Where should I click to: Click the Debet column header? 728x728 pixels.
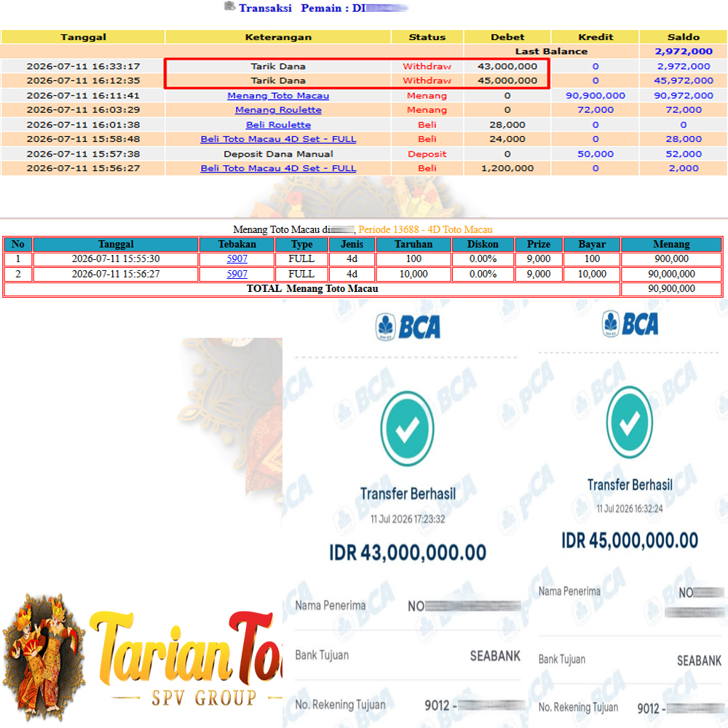point(507,37)
